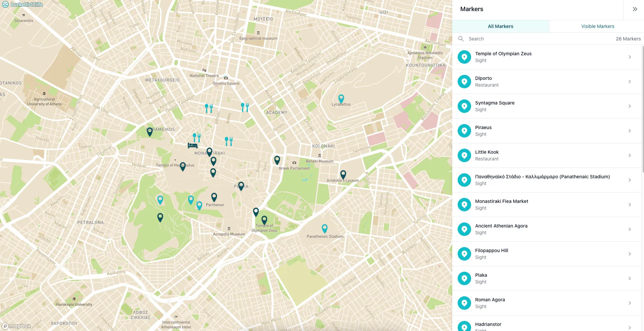Click the Temple of Olympian Zeus pin on the map
Viewport: 644px width, 331px height.
click(264, 219)
